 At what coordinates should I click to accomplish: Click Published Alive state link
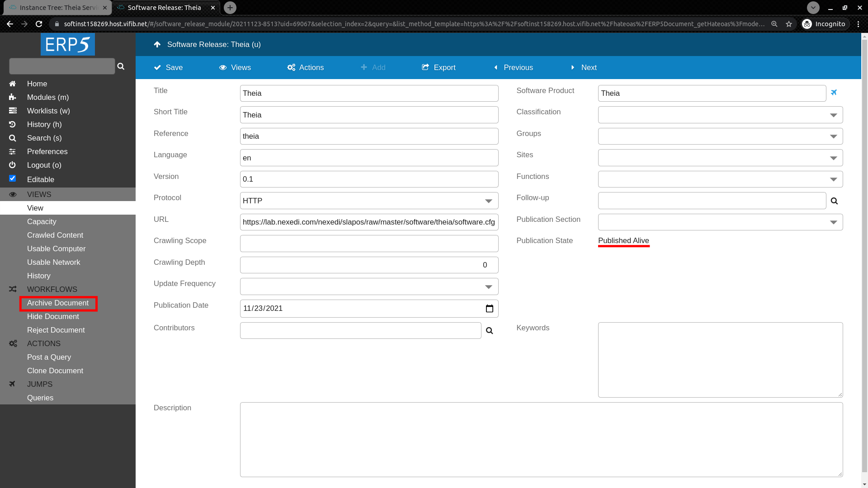[x=623, y=241]
